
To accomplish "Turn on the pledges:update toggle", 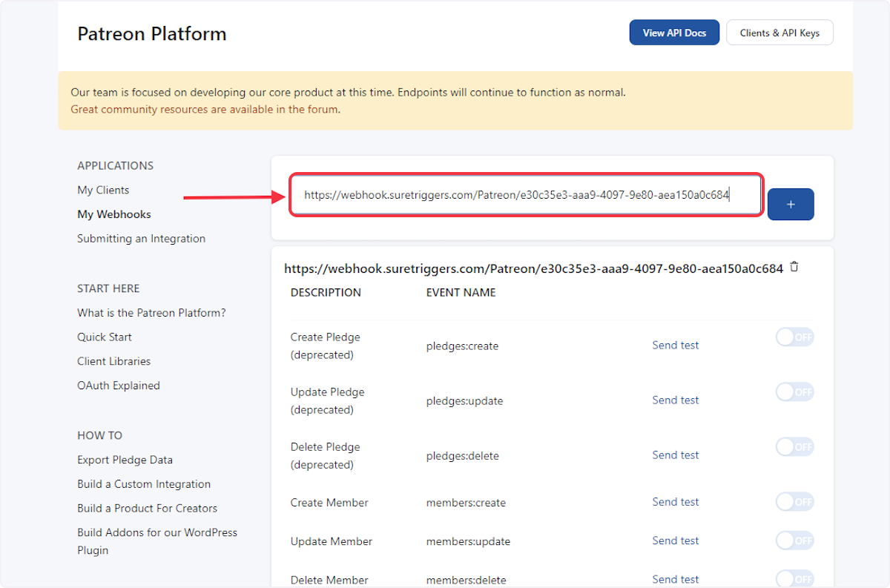I will [x=794, y=392].
